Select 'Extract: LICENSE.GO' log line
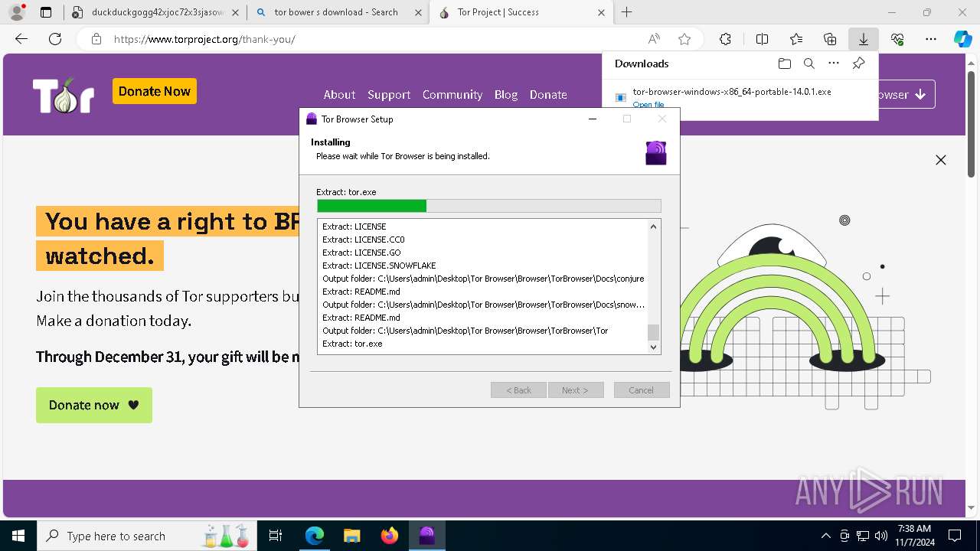The width and height of the screenshot is (980, 551). coord(361,253)
